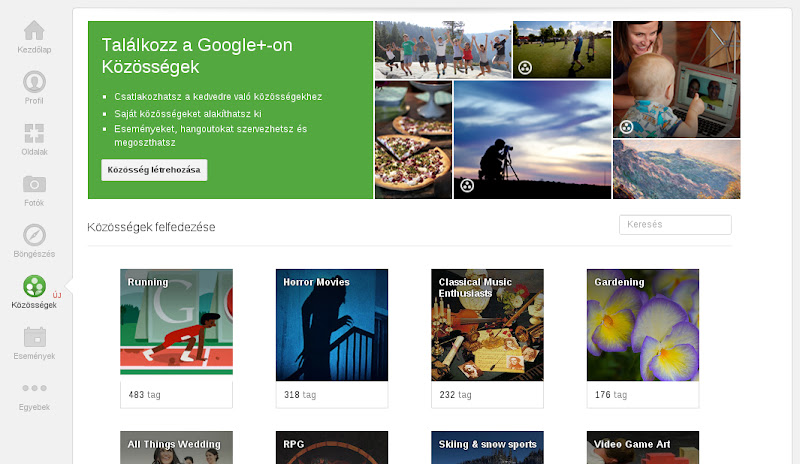800x464 pixels.
Task: Click the Közösség létrehozása button
Action: click(154, 170)
